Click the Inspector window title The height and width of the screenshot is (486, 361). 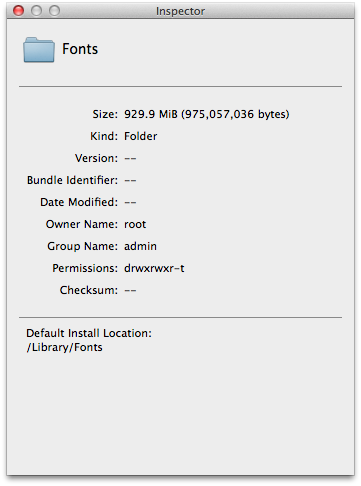tap(180, 11)
